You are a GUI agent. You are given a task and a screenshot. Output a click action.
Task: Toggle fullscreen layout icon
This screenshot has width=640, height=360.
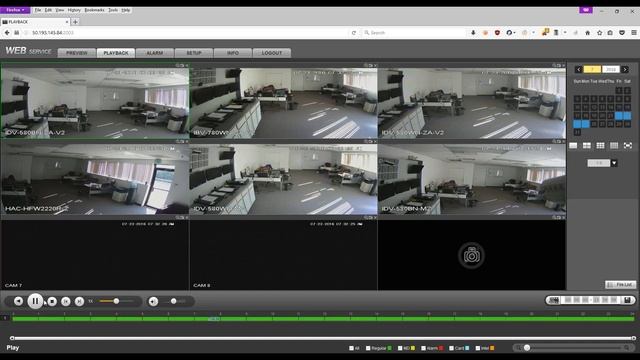(x=628, y=146)
